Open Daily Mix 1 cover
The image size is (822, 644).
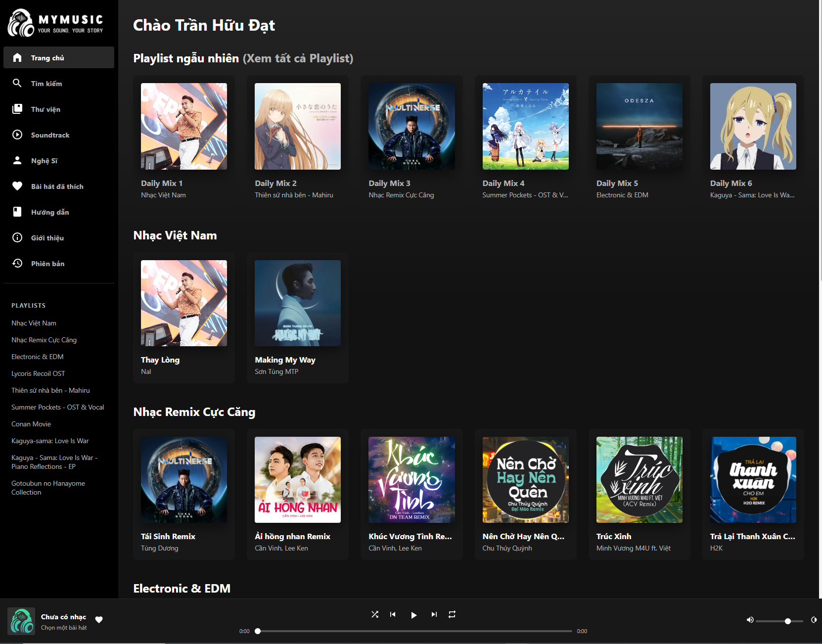click(184, 126)
